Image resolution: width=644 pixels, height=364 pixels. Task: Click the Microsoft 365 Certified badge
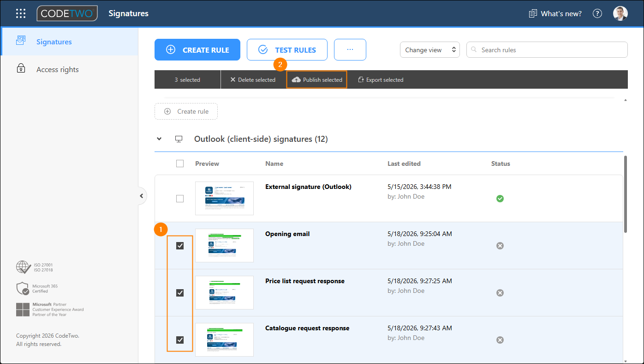coord(37,289)
